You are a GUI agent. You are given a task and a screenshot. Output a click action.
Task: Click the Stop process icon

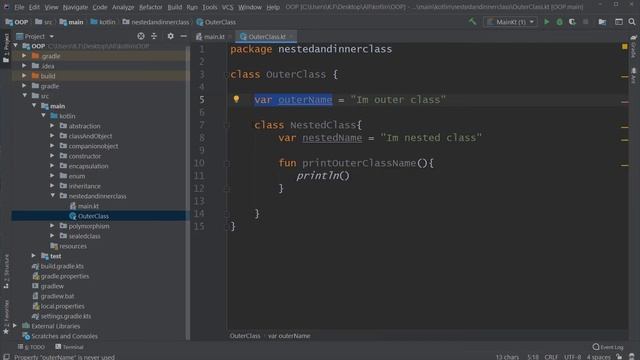coord(585,22)
